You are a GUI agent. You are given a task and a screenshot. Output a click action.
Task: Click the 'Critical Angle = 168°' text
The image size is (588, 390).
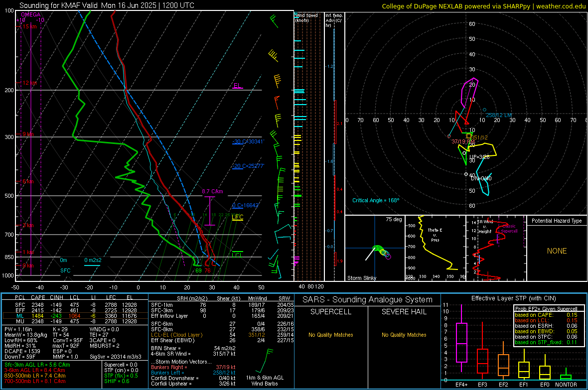(376, 200)
